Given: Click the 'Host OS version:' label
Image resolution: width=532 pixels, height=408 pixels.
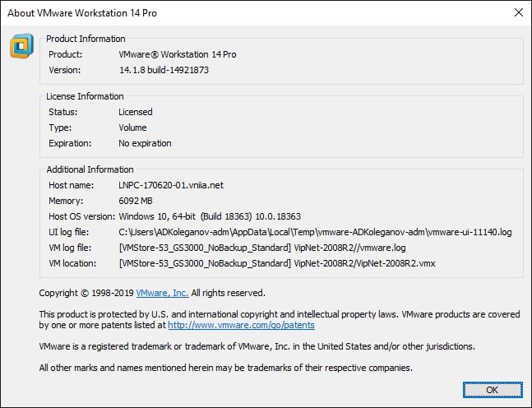Looking at the screenshot, I should pos(82,216).
